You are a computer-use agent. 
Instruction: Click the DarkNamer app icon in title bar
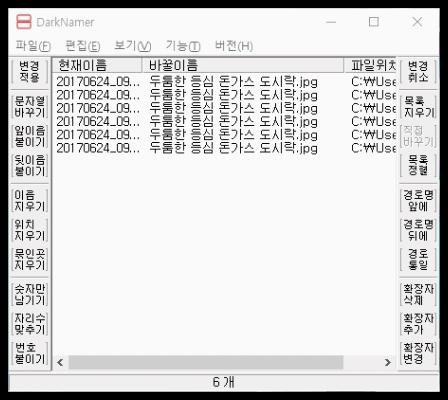24,22
